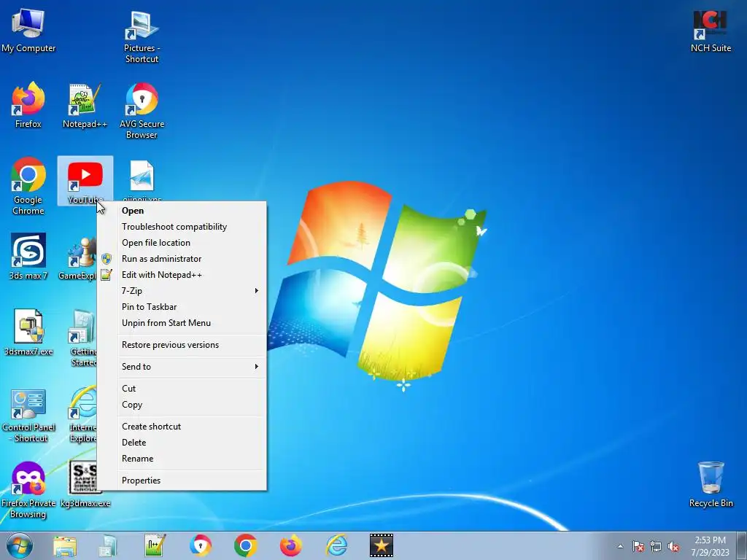The image size is (747, 560).
Task: Select the My Computer desktop icon
Action: click(x=28, y=29)
